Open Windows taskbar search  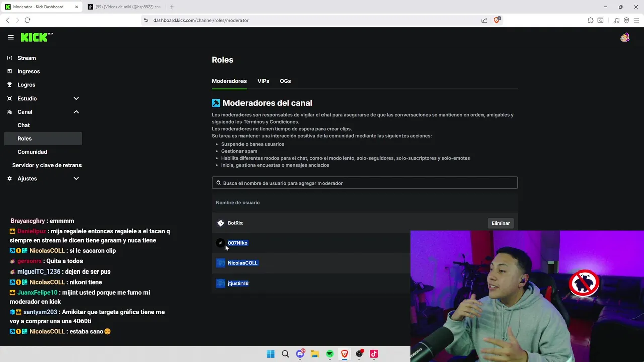coord(285,354)
